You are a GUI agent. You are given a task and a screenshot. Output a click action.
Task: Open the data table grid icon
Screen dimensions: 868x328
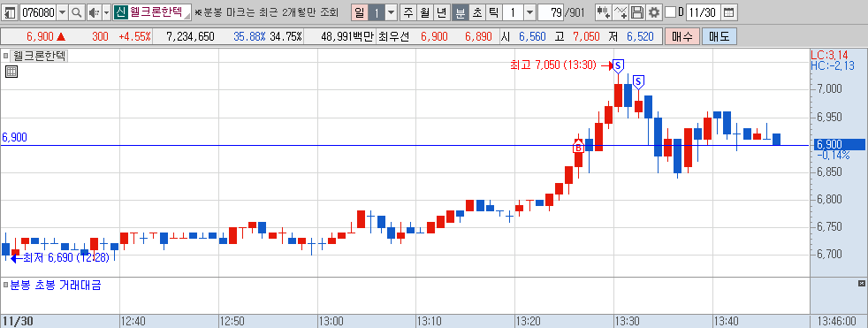(11, 71)
